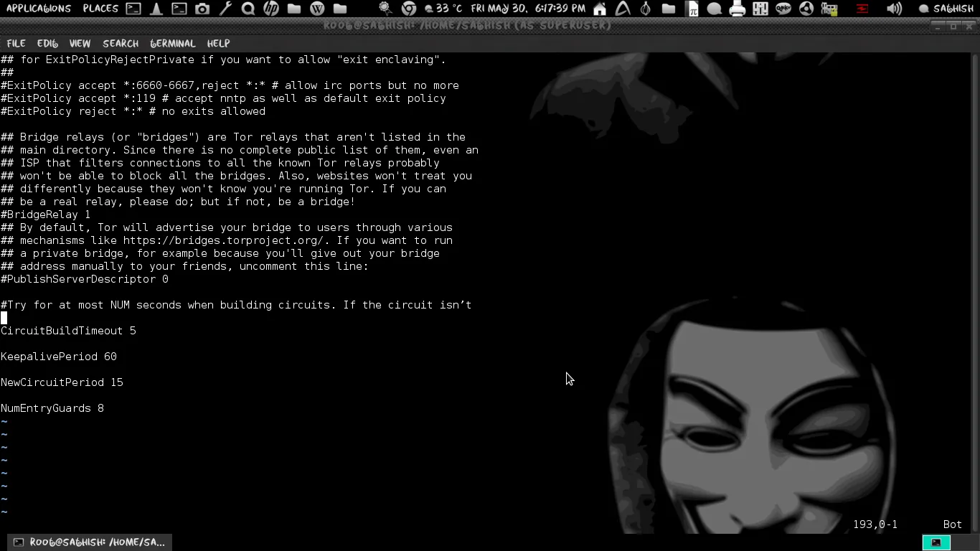Open the terminal Search menu
The width and height of the screenshot is (980, 551).
121,43
